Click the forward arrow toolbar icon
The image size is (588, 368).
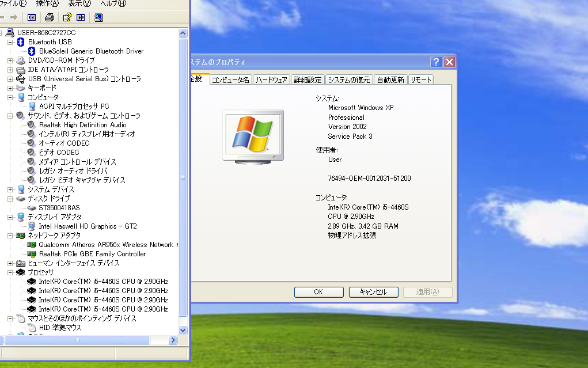coord(14,17)
